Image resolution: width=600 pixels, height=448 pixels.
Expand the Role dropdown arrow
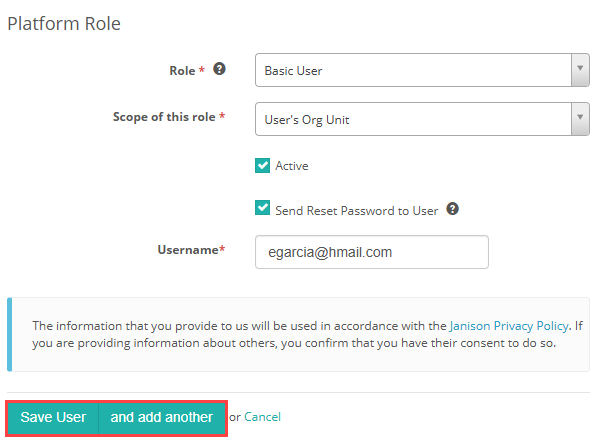[x=580, y=71]
